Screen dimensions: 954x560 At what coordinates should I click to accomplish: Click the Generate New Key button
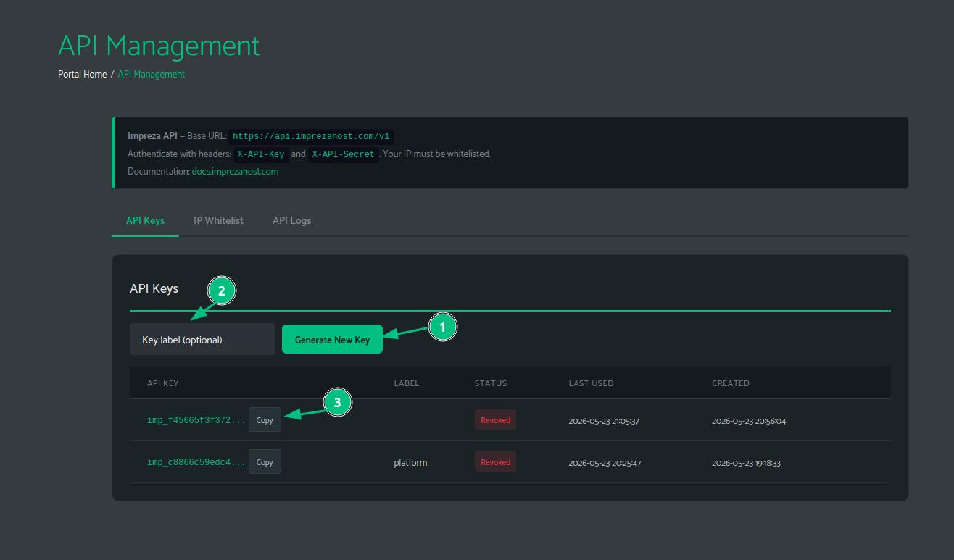[332, 340]
